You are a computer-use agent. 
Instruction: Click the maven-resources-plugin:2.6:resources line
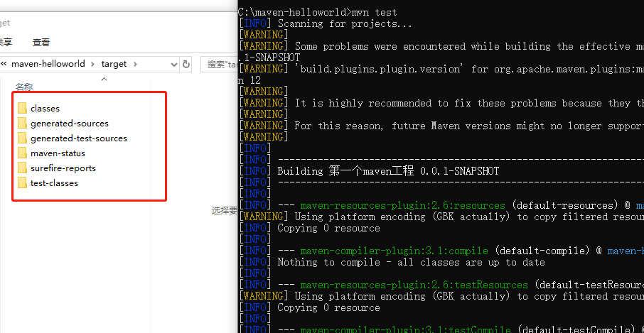(x=441, y=205)
